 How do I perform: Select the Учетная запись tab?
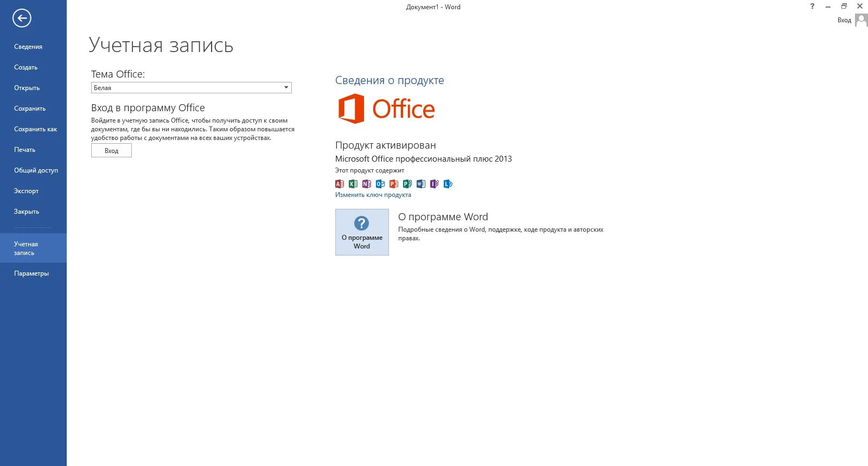click(x=33, y=248)
